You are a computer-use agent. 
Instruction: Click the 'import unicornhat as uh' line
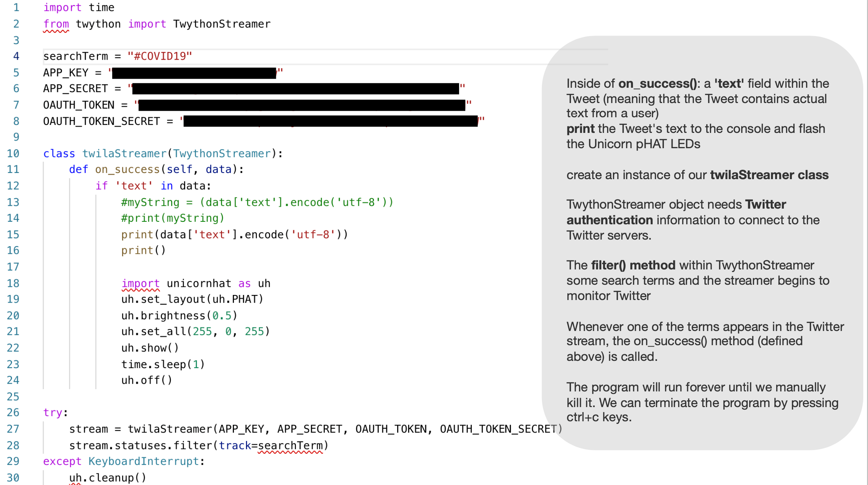196,283
